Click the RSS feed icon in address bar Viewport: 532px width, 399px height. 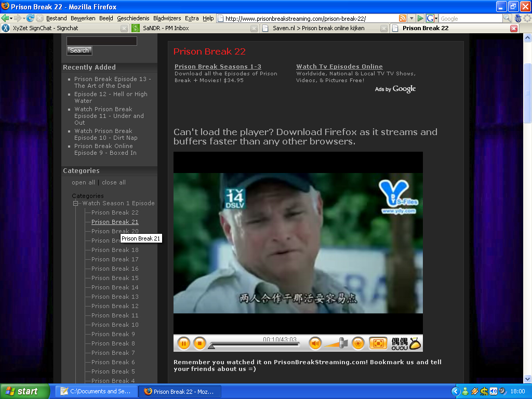pyautogui.click(x=403, y=18)
